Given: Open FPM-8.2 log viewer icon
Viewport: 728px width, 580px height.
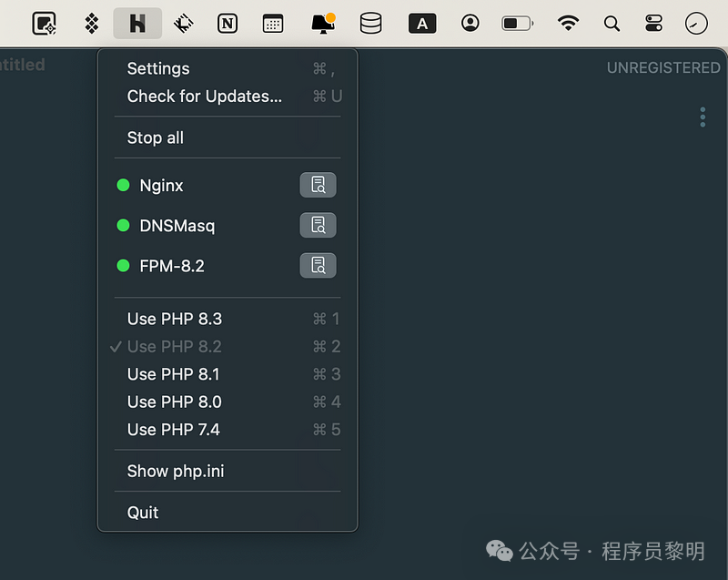Looking at the screenshot, I should (x=318, y=266).
